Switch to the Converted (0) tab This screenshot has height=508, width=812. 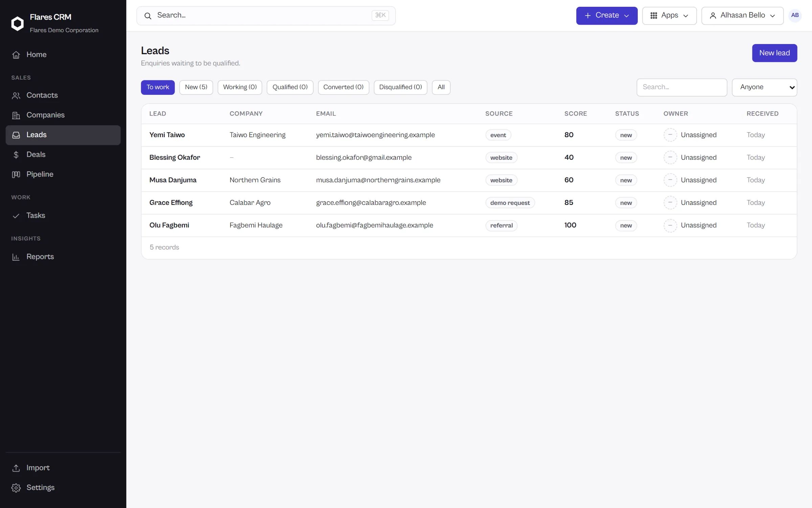(343, 87)
